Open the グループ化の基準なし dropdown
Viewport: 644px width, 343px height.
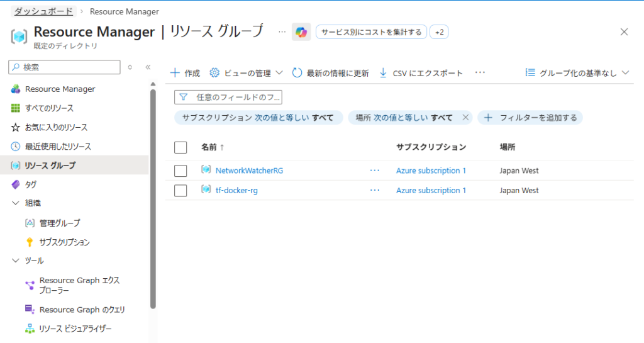pos(577,73)
